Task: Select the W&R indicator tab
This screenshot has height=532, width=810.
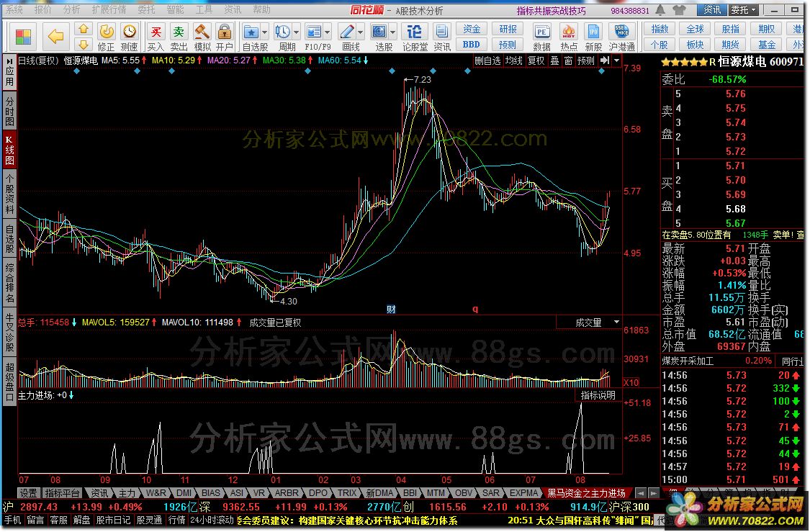Action: [x=156, y=493]
